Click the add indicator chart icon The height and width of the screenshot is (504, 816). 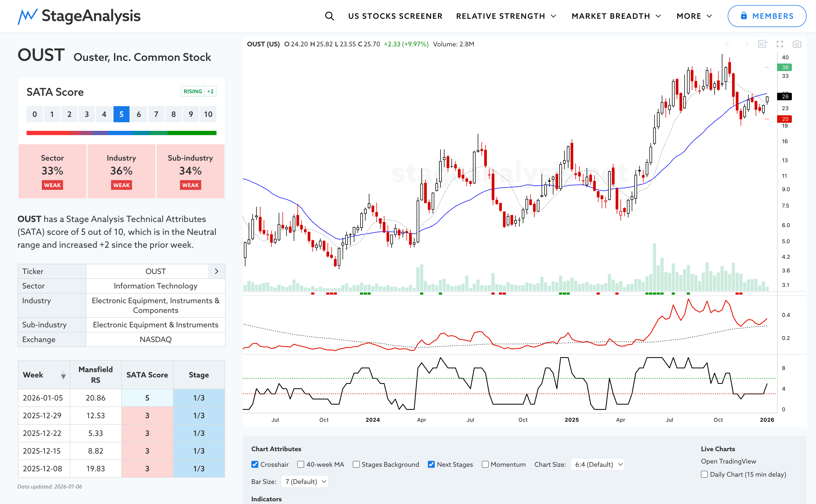pyautogui.click(x=762, y=44)
